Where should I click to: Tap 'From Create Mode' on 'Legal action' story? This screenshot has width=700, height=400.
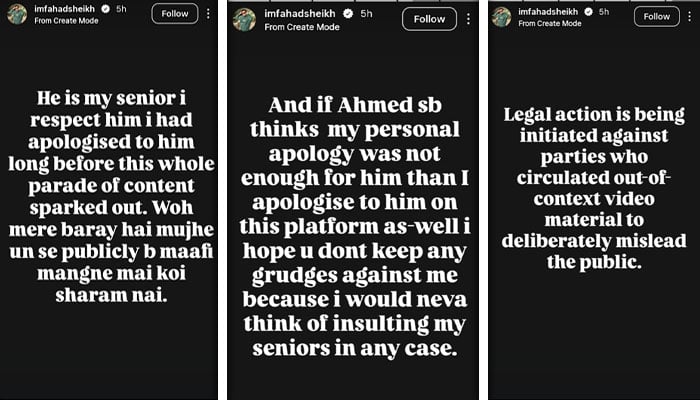[550, 23]
